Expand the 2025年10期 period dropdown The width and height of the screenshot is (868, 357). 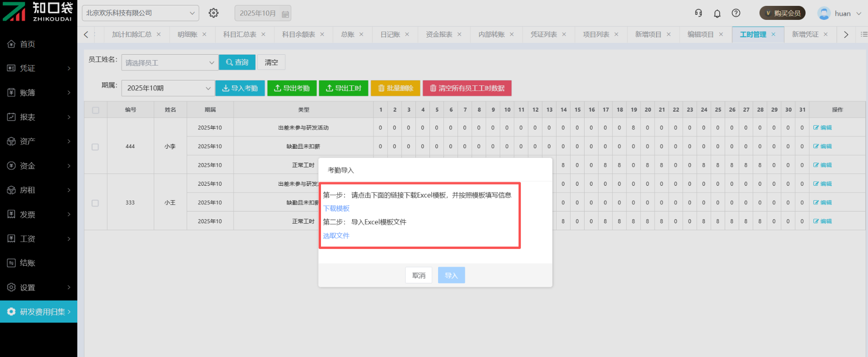pyautogui.click(x=168, y=88)
